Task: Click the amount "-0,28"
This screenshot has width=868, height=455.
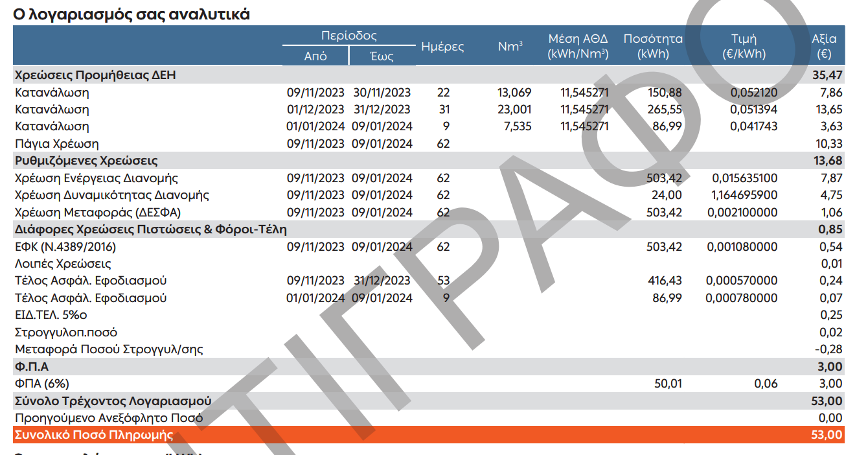Action: [829, 349]
